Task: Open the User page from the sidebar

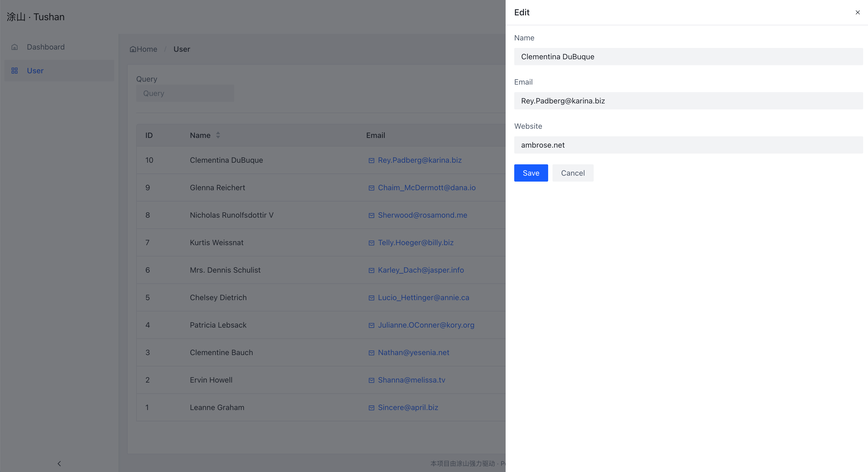Action: click(35, 71)
